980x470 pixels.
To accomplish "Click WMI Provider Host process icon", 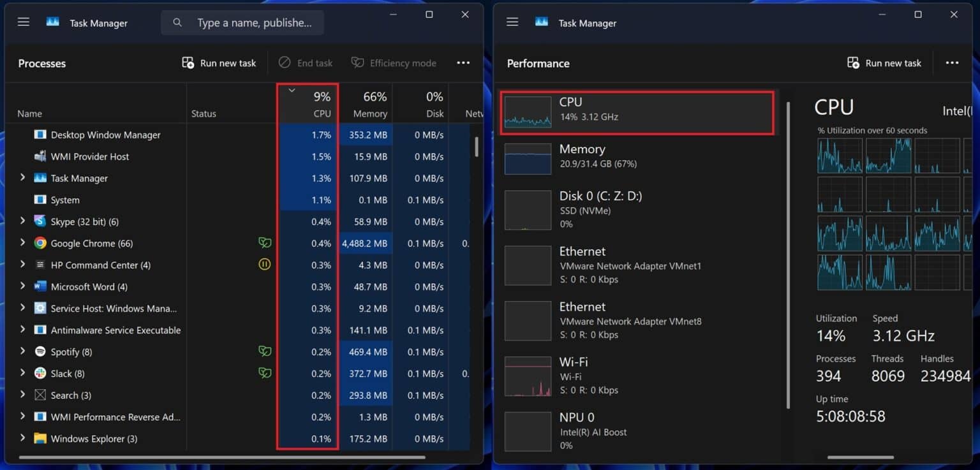I will pos(40,156).
